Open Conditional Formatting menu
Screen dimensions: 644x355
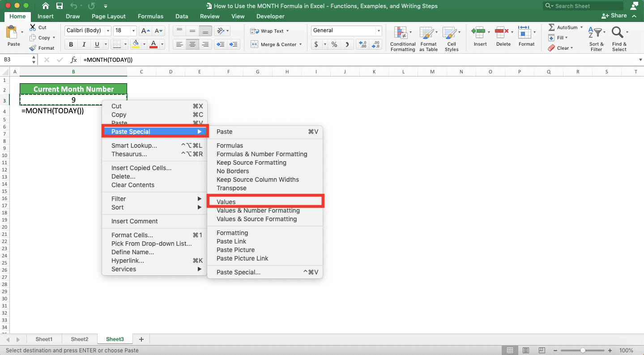pos(403,38)
